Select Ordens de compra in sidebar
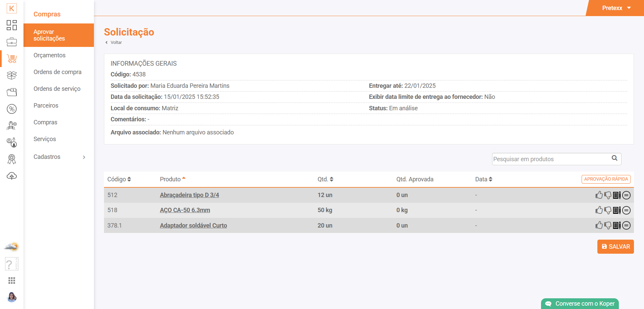This screenshot has width=644, height=309. pos(57,72)
